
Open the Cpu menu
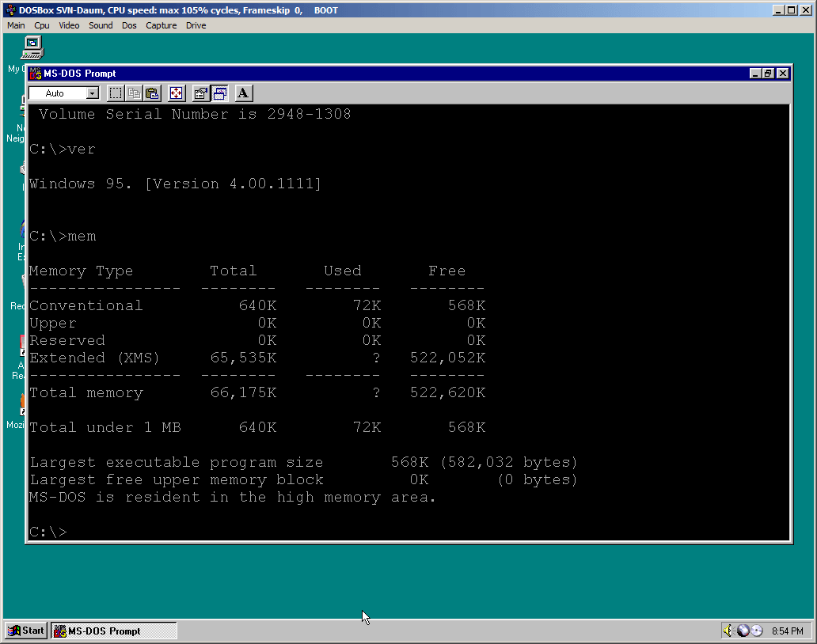pos(42,25)
